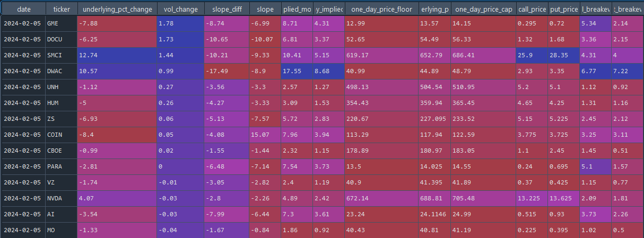Click the UNH ticker cell

(x=62, y=87)
